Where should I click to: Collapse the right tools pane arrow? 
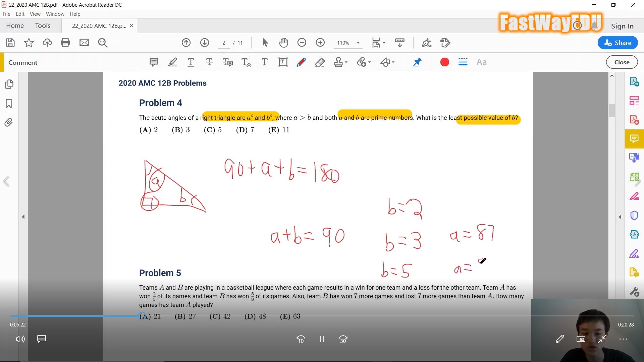[x=620, y=217]
